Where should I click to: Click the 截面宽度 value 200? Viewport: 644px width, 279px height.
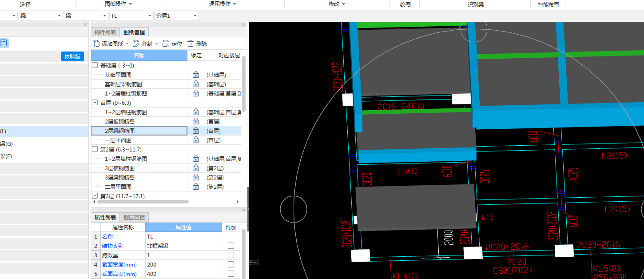point(183,264)
